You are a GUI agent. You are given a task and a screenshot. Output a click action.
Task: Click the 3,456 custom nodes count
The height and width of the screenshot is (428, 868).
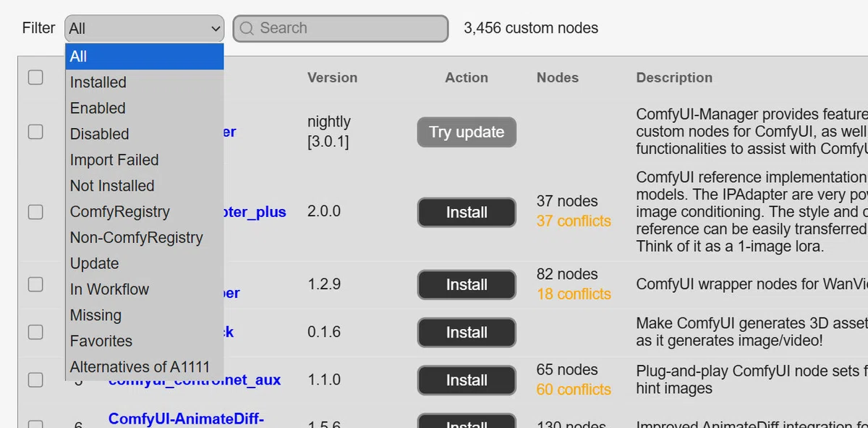[x=531, y=28]
